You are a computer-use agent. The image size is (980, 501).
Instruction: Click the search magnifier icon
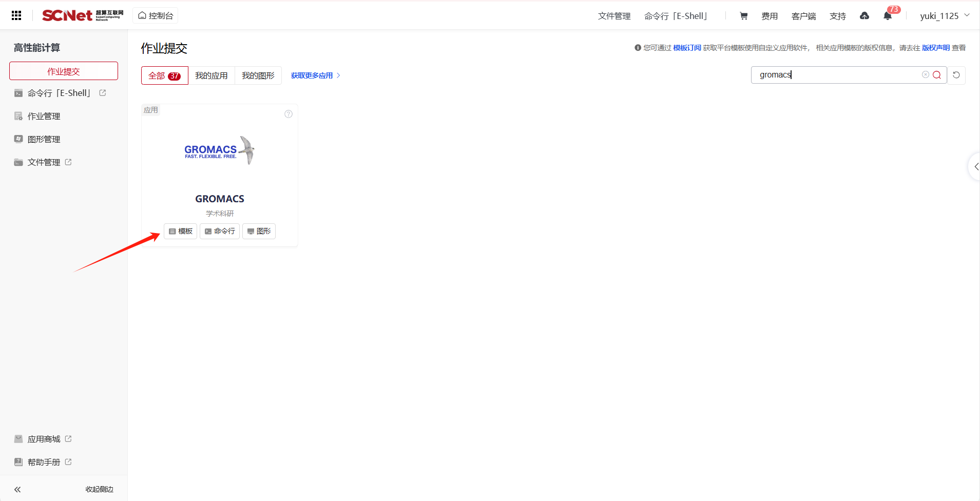[x=937, y=75]
